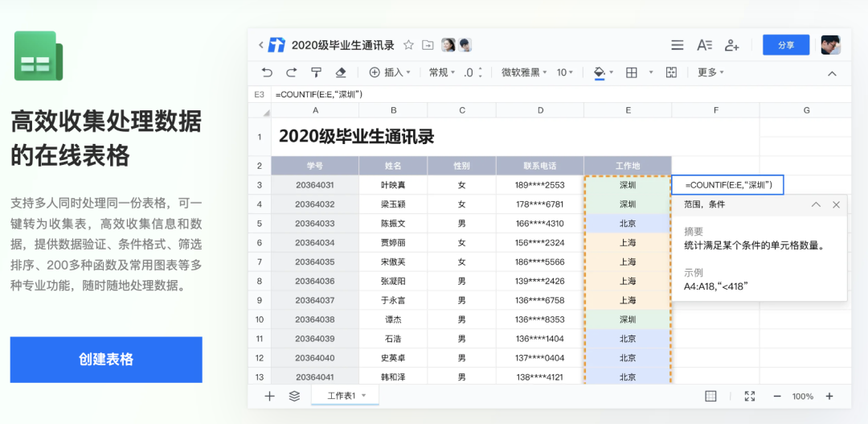The image size is (868, 424).
Task: Click the active formula cell F3
Action: pyautogui.click(x=728, y=184)
